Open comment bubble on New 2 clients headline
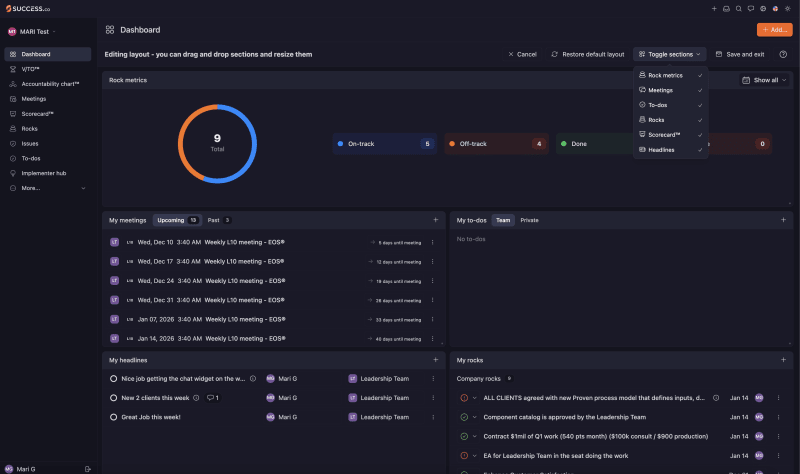Image resolution: width=800 pixels, height=474 pixels. tap(212, 398)
